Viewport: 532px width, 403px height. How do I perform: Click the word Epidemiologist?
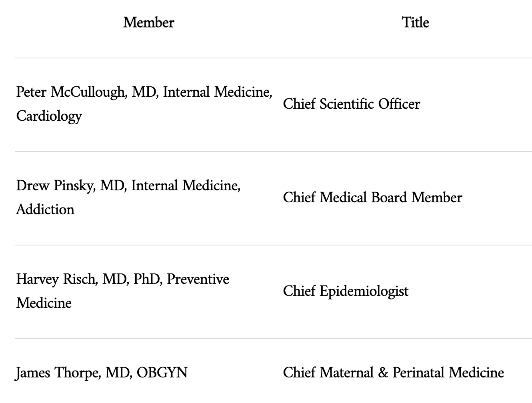coord(364,291)
